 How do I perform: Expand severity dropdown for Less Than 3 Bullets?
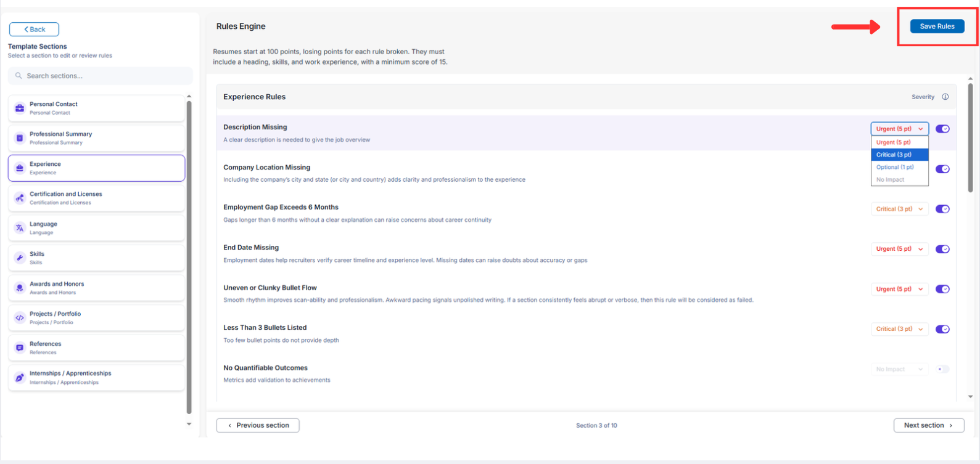[x=899, y=329]
